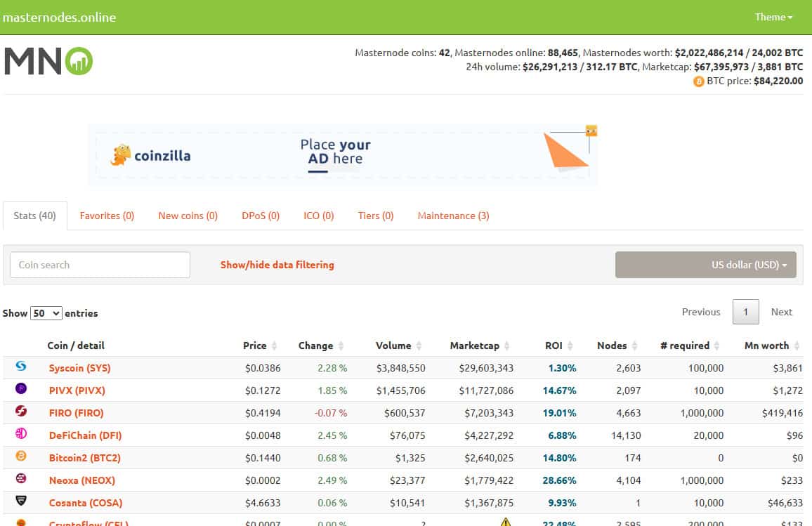Click the Syscoin coin icon
This screenshot has height=526, width=812.
(x=20, y=366)
